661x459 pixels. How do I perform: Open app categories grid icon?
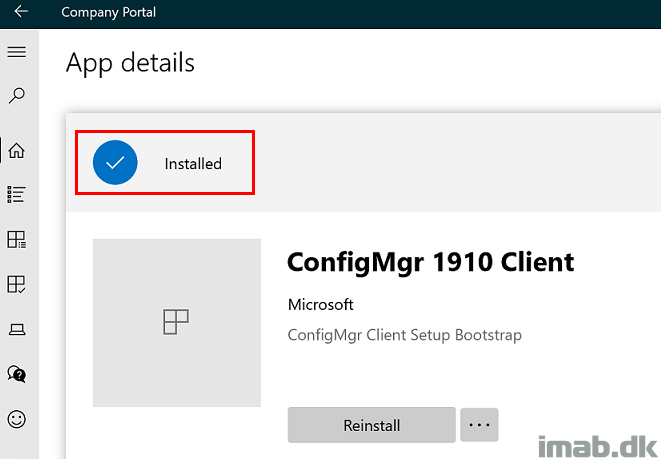(x=16, y=239)
